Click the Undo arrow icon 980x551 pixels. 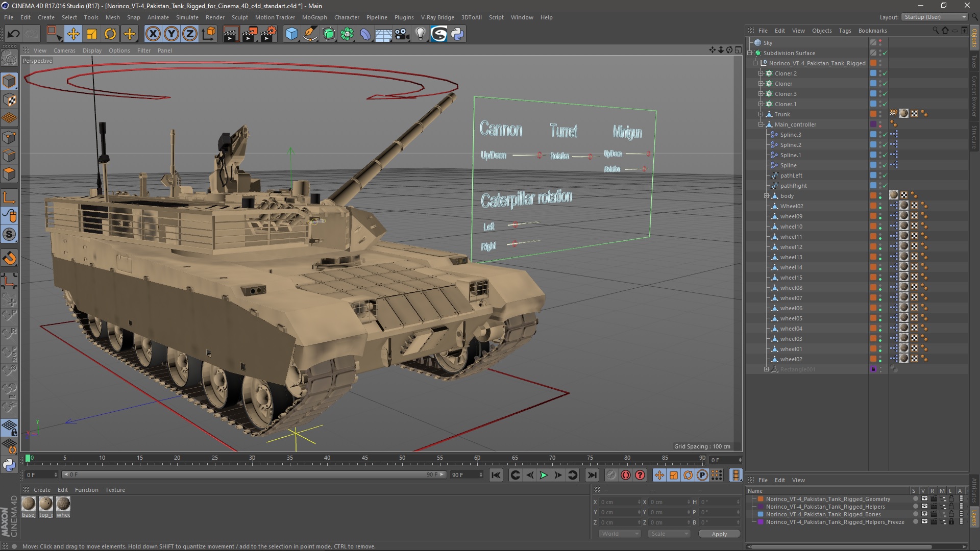[x=14, y=34]
